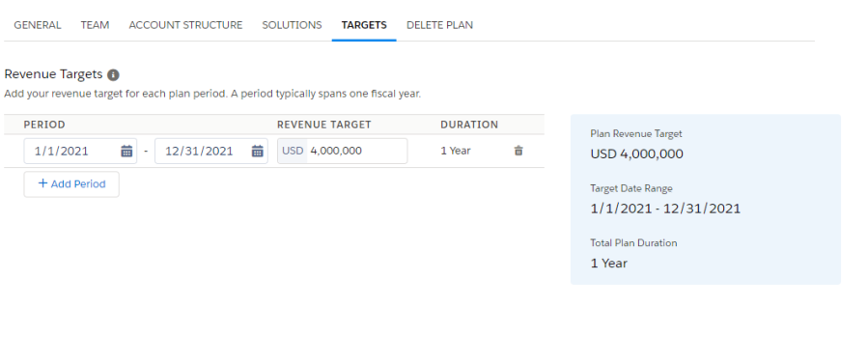Select the Target Date Range label
Image resolution: width=868 pixels, height=363 pixels.
pos(631,188)
